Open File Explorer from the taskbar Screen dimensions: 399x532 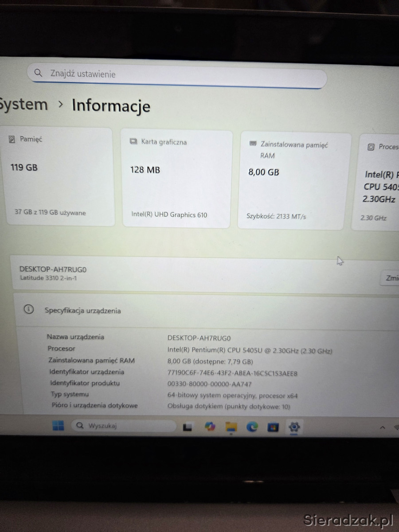coord(231,427)
